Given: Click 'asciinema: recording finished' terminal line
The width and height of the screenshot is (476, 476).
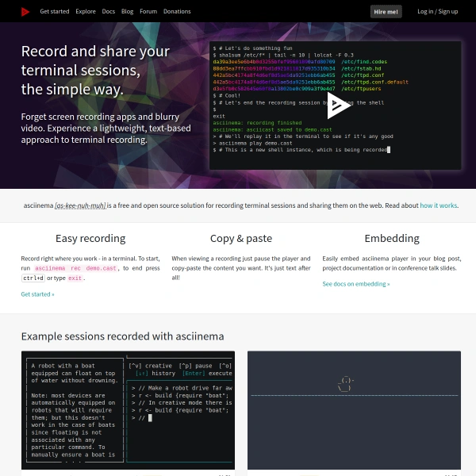Looking at the screenshot, I should [x=257, y=123].
